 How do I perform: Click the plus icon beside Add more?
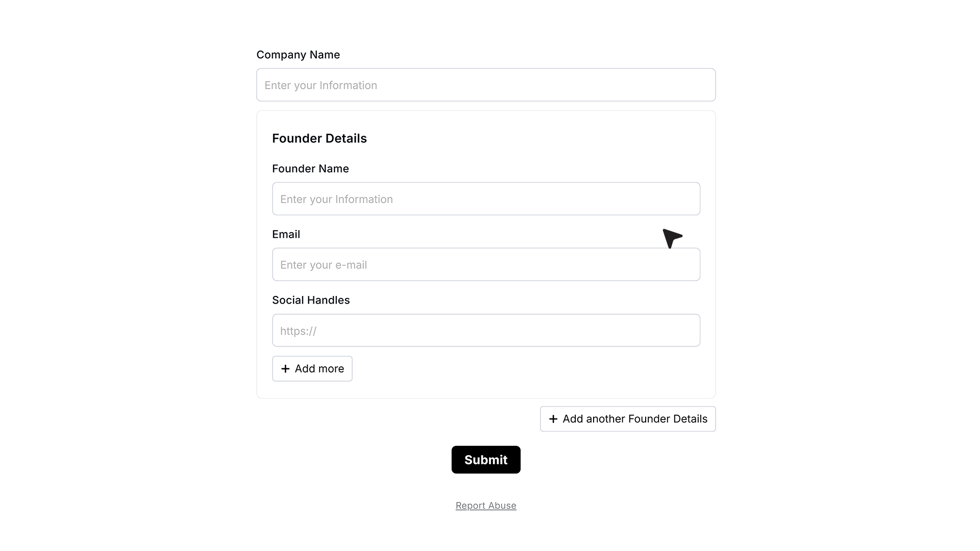tap(285, 369)
